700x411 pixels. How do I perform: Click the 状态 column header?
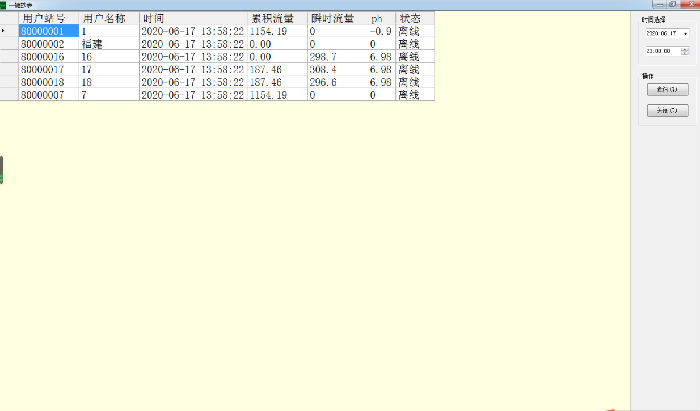point(415,19)
